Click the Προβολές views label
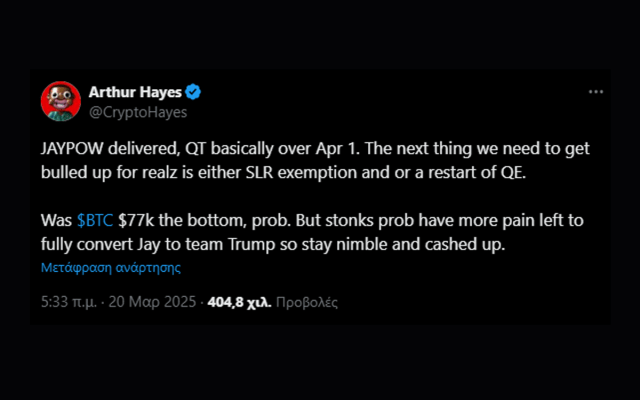The image size is (640, 400). (307, 301)
